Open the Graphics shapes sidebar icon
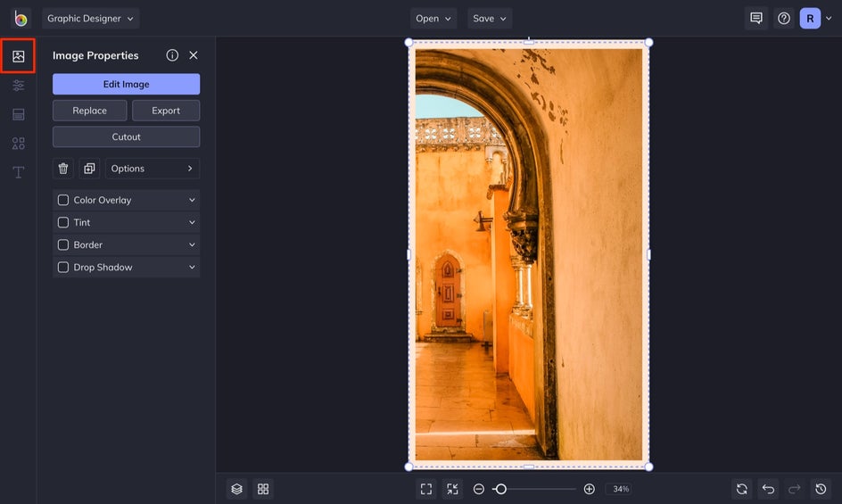Viewport: 842px width, 504px height. [x=18, y=144]
